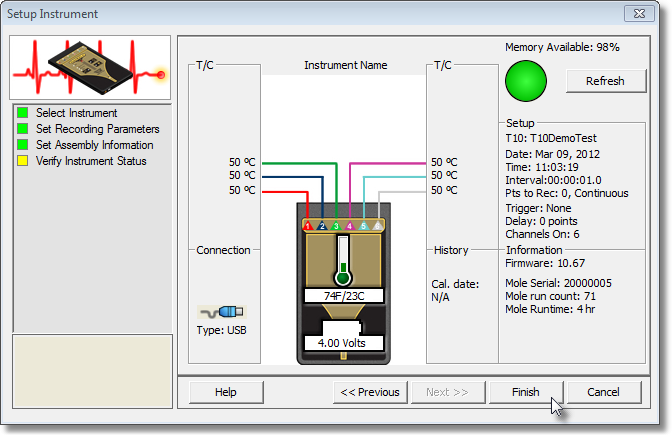
Task: Click the gray channel 6 connector
Action: coord(377,226)
